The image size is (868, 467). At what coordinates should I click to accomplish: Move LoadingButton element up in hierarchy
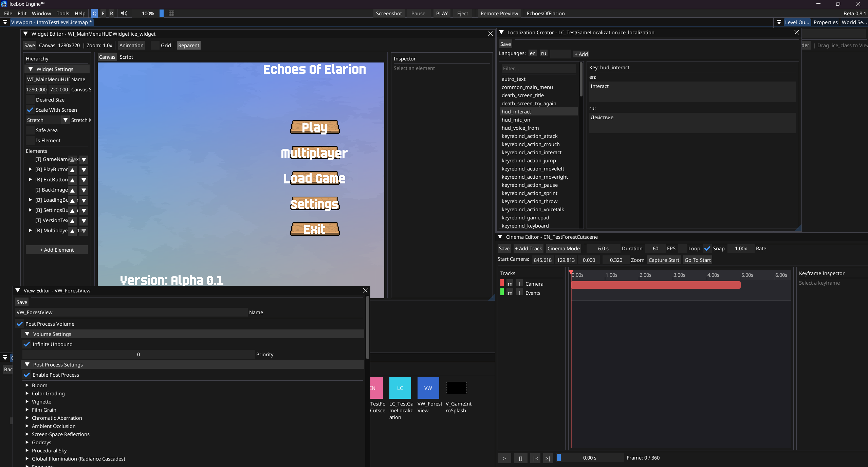tap(72, 200)
